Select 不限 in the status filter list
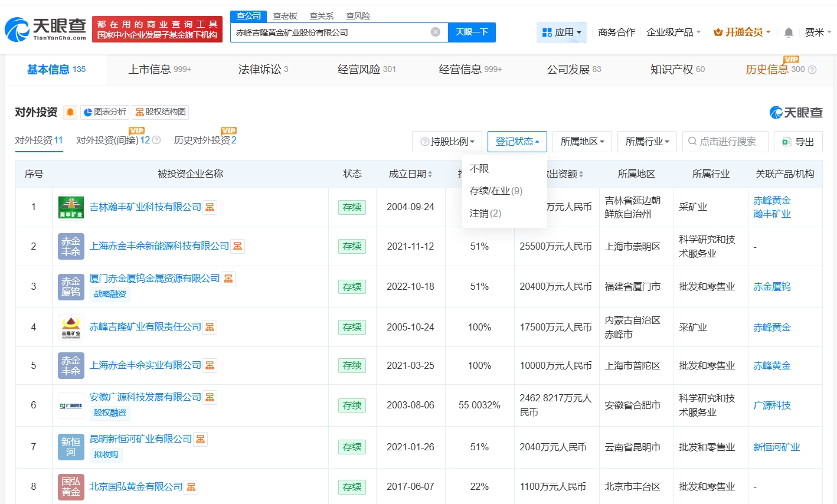The height and width of the screenshot is (504, 837). 479,169
